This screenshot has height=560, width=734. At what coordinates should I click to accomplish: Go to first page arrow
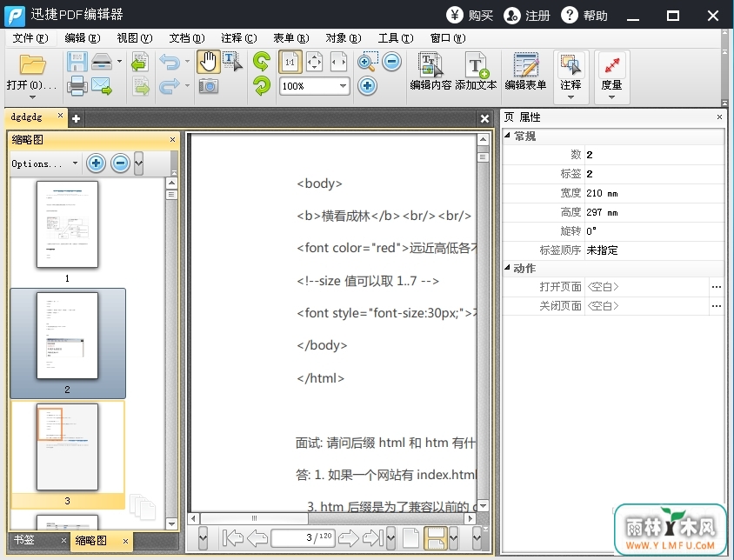(233, 538)
